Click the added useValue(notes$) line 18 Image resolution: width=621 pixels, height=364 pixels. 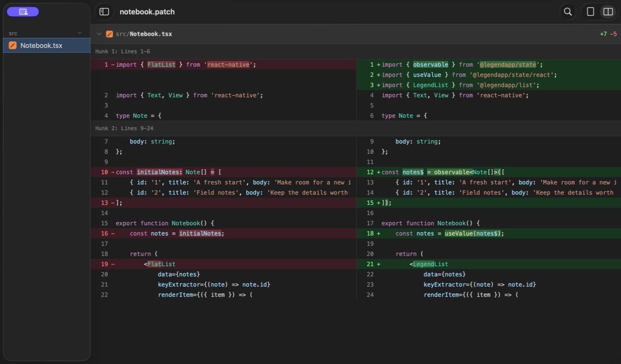pyautogui.click(x=489, y=233)
